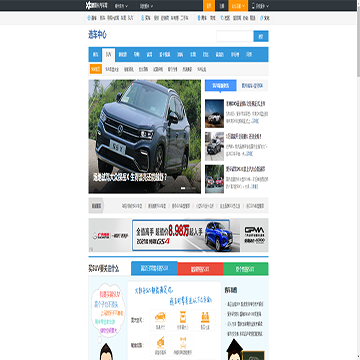Viewport: 360px width, 360px height.
Task: Click the GPMA logo in the banner
Action: pos(255,235)
